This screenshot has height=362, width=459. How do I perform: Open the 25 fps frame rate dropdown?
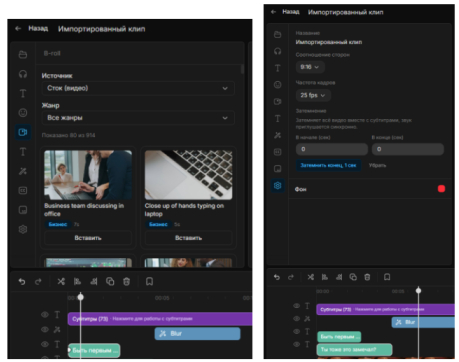pos(313,95)
